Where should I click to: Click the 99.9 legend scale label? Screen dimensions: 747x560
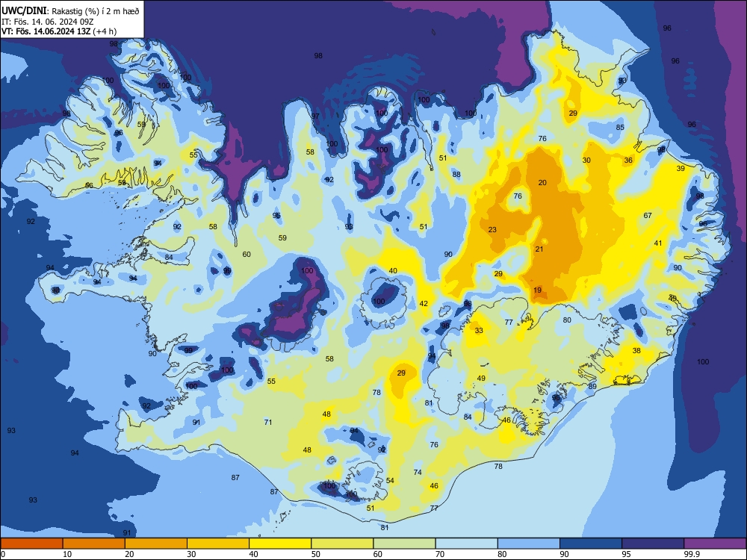692,554
